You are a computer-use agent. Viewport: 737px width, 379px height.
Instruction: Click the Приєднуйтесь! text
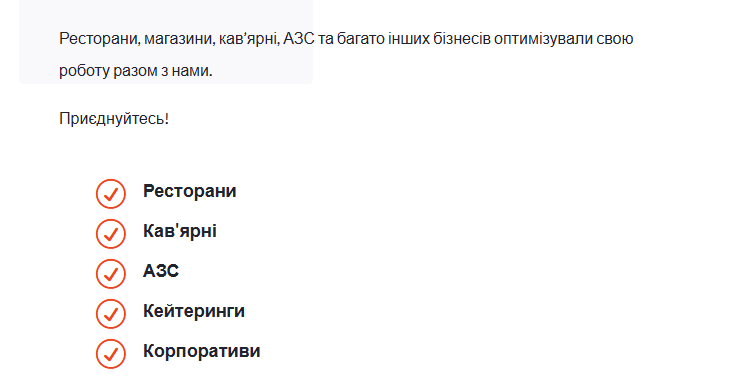[114, 118]
